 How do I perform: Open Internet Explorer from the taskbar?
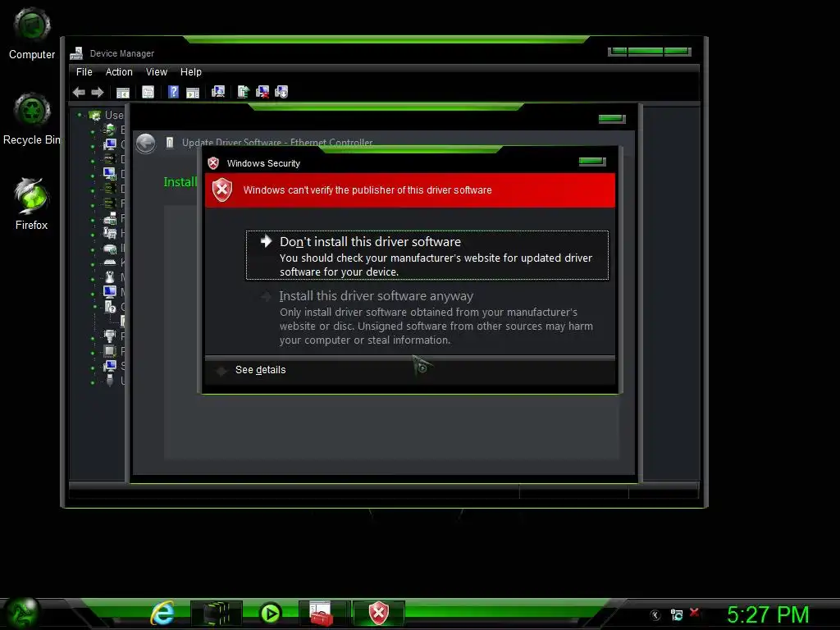click(162, 612)
